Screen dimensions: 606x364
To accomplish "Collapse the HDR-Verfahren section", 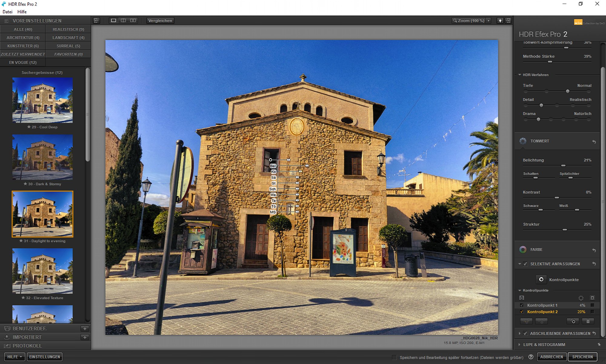I will pyautogui.click(x=520, y=75).
